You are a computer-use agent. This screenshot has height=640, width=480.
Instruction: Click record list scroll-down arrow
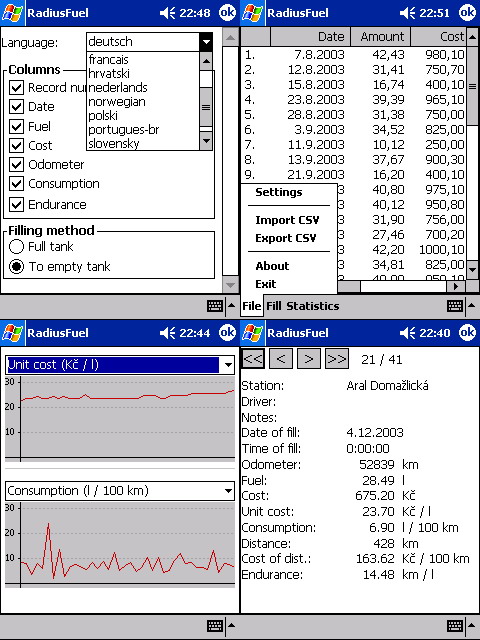[472, 270]
